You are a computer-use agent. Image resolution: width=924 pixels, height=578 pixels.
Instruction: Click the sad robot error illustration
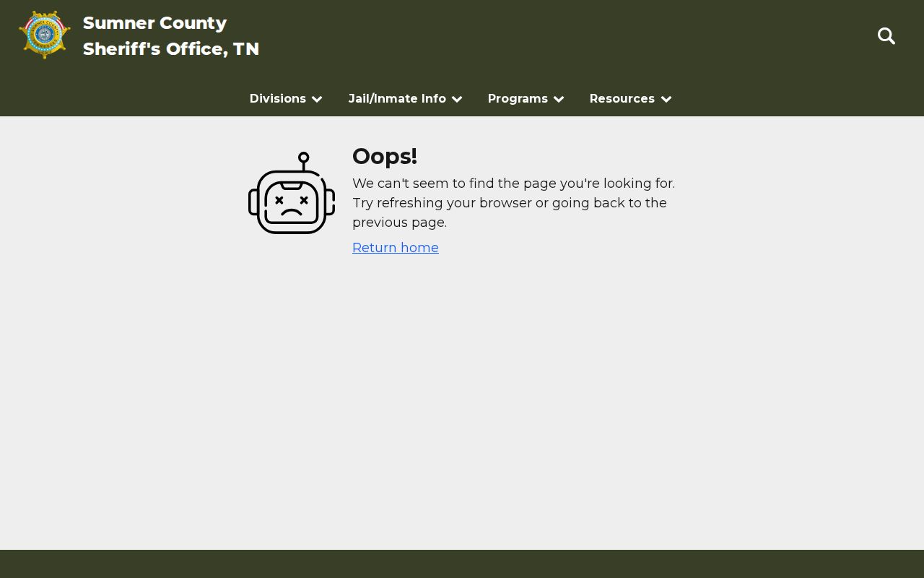292,193
